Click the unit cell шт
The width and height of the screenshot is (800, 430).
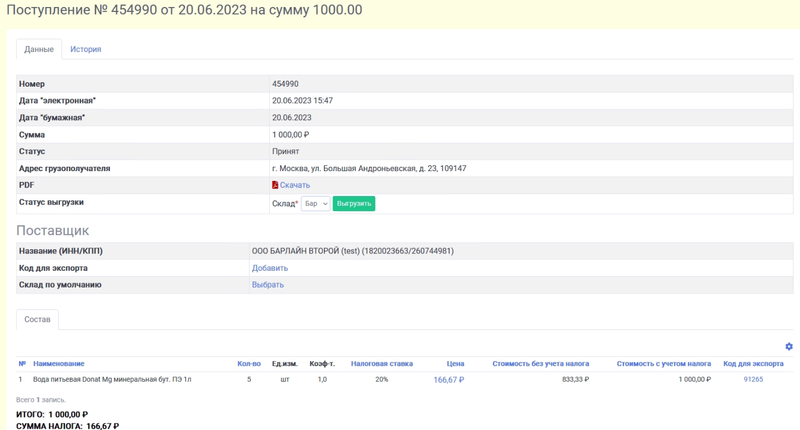(x=285, y=380)
